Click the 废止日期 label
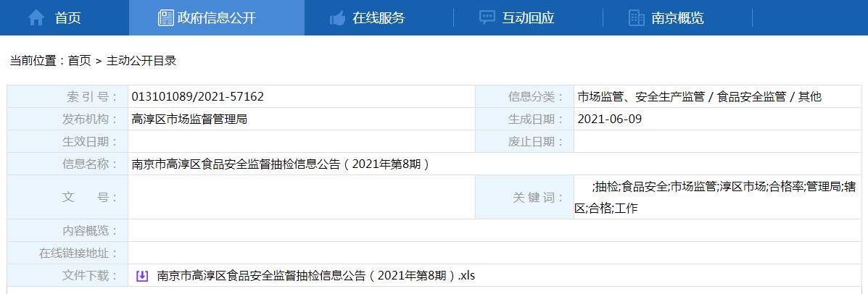Screen dimensions: 868x294 [x=536, y=141]
